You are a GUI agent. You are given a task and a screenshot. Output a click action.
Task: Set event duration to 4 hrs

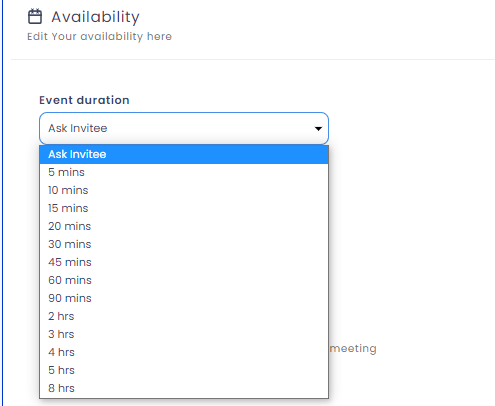(184, 352)
